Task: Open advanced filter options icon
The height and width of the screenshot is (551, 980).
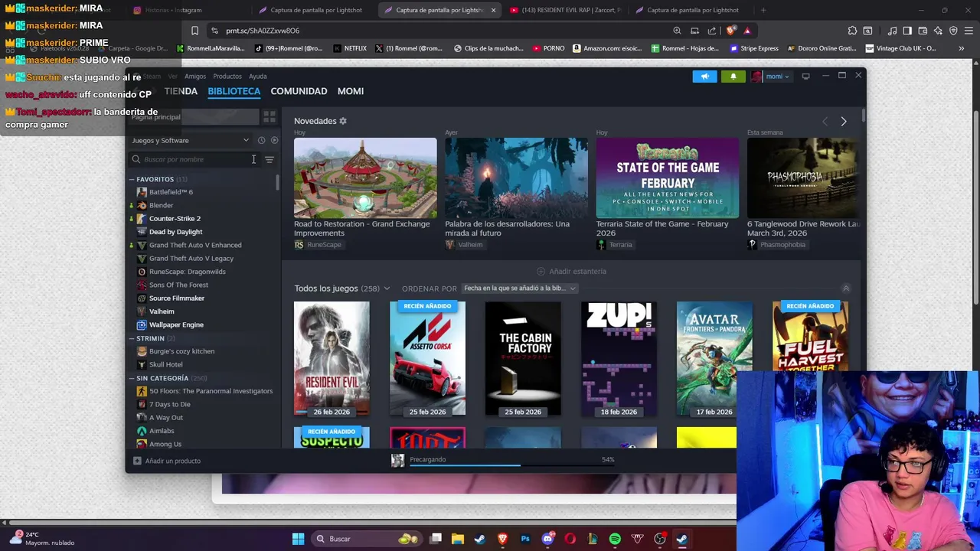Action: [269, 159]
